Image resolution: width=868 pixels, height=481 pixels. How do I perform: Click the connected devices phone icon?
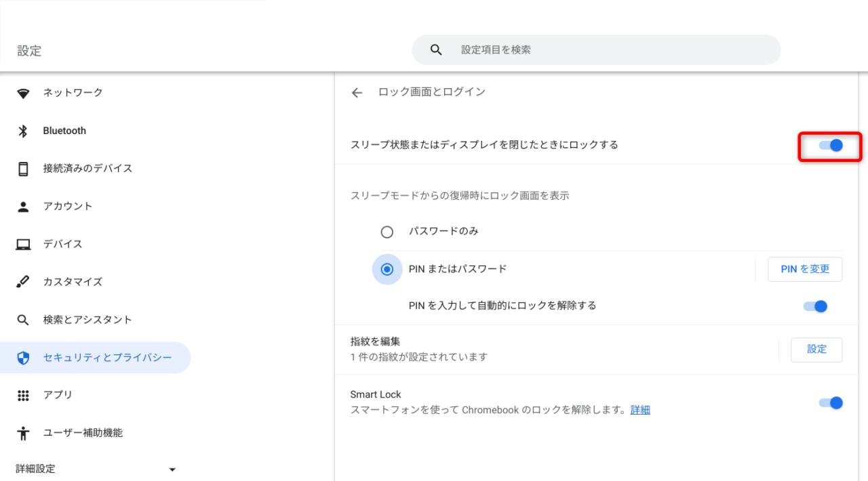click(x=24, y=169)
